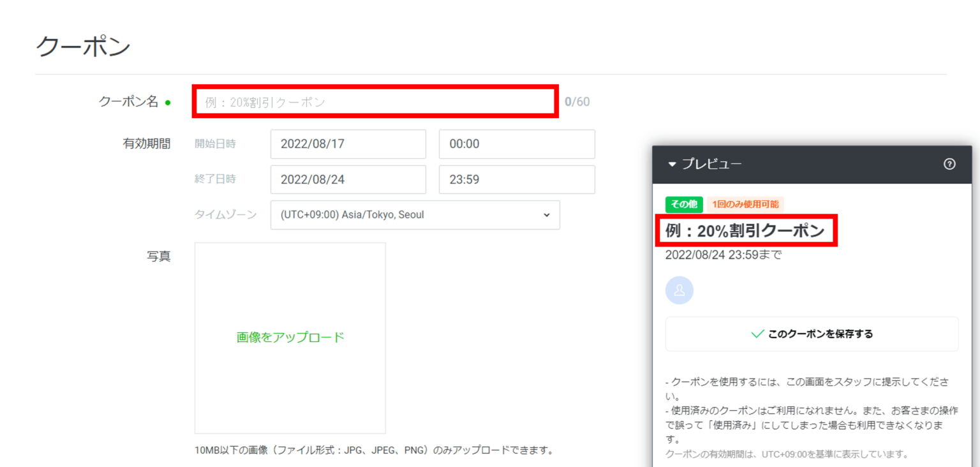The width and height of the screenshot is (980, 467).
Task: Open the タイムゾーン dropdown
Action: click(x=415, y=215)
